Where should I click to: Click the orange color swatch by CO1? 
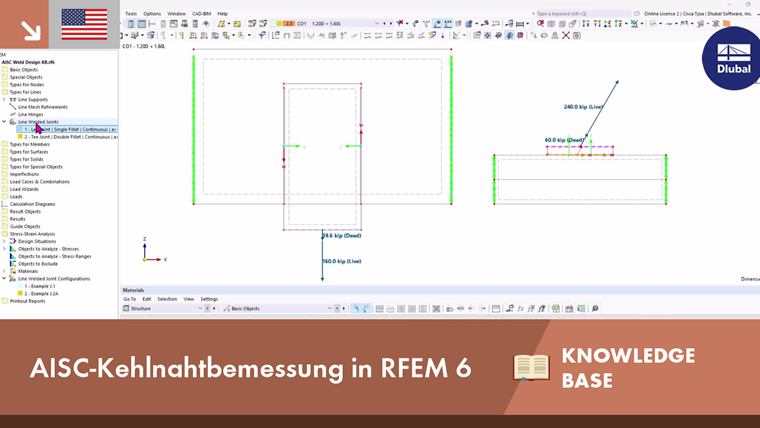tap(288, 23)
